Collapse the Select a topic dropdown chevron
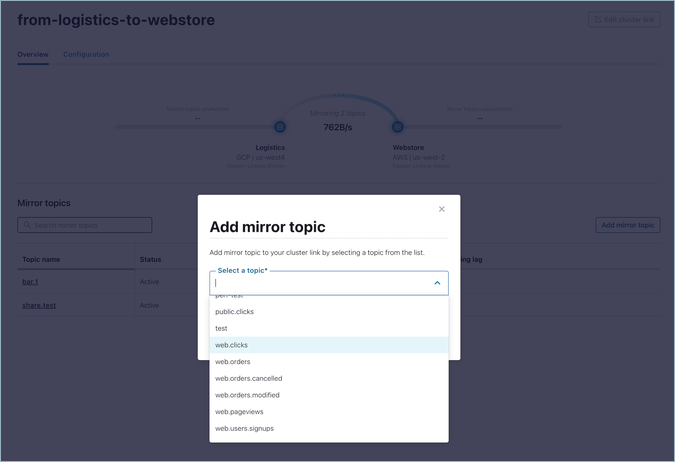This screenshot has width=675, height=462. click(437, 283)
